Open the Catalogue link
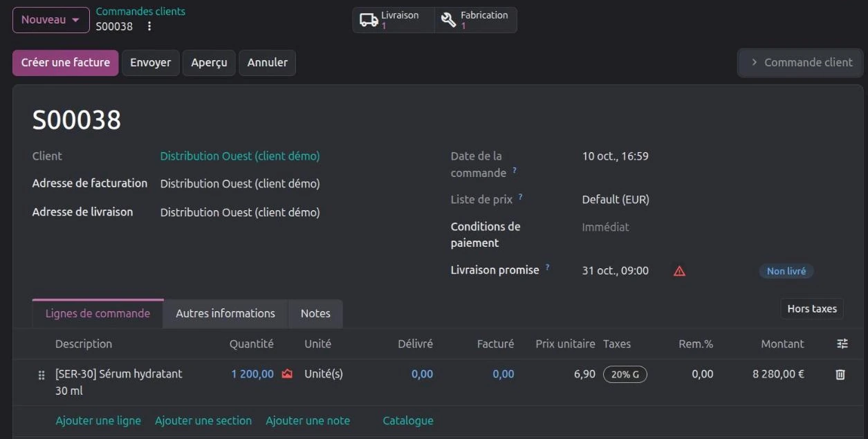 408,420
